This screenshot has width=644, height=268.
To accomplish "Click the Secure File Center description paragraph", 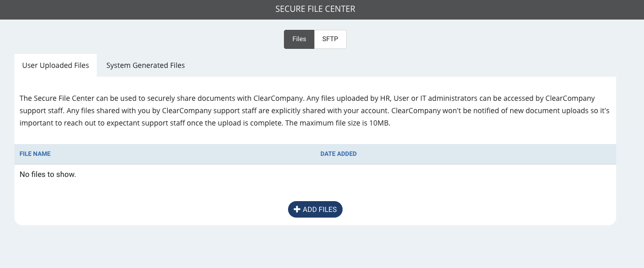I will tap(314, 111).
